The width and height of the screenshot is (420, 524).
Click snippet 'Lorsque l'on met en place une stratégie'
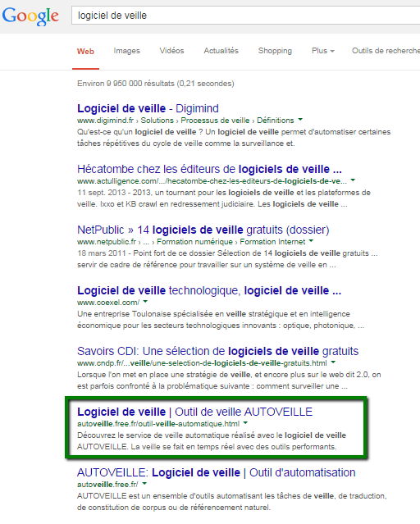click(x=229, y=380)
